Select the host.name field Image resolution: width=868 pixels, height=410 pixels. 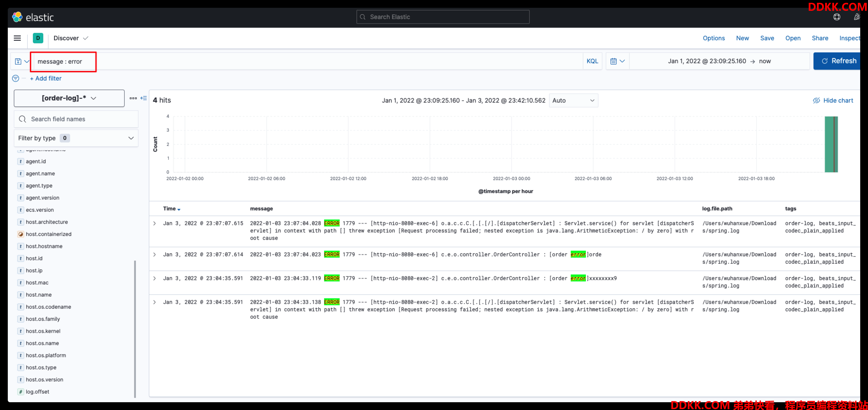pyautogui.click(x=39, y=295)
